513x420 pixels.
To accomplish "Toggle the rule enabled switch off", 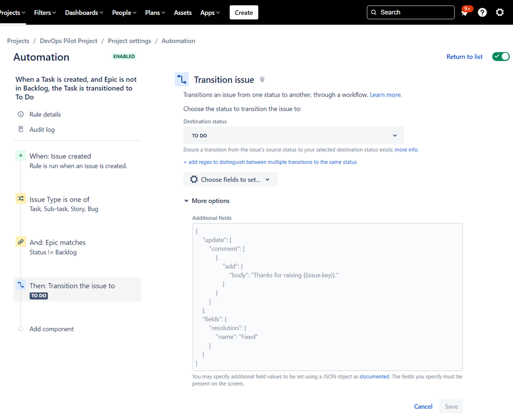I will [501, 56].
